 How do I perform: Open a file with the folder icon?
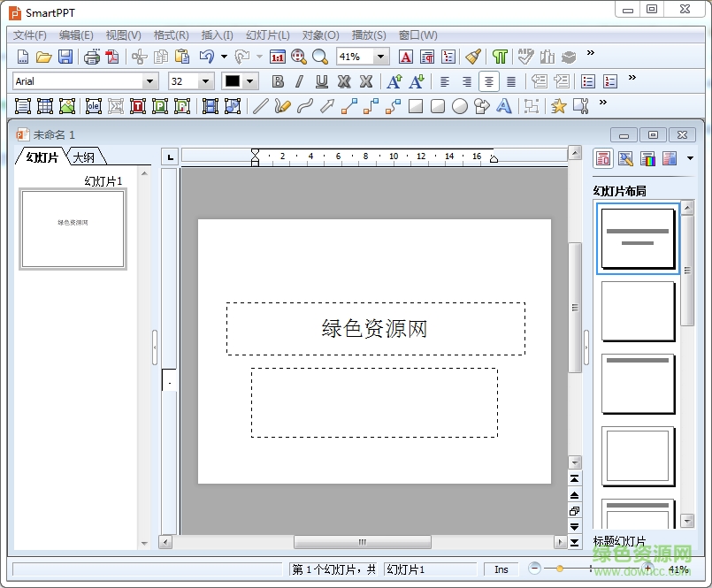pos(42,56)
